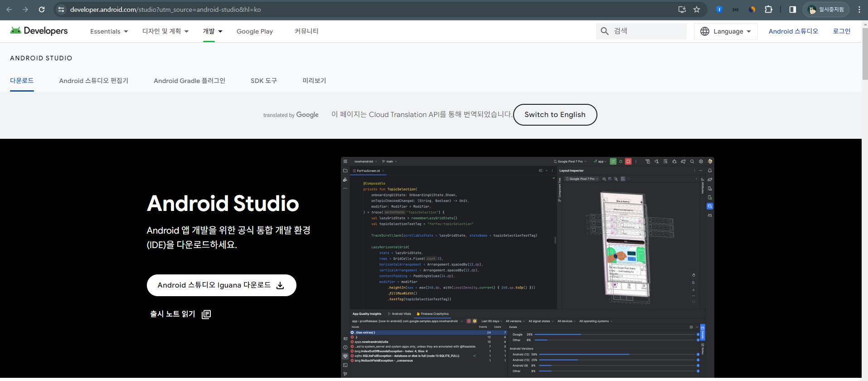Click the Switch to English button
868x381 pixels.
click(555, 115)
